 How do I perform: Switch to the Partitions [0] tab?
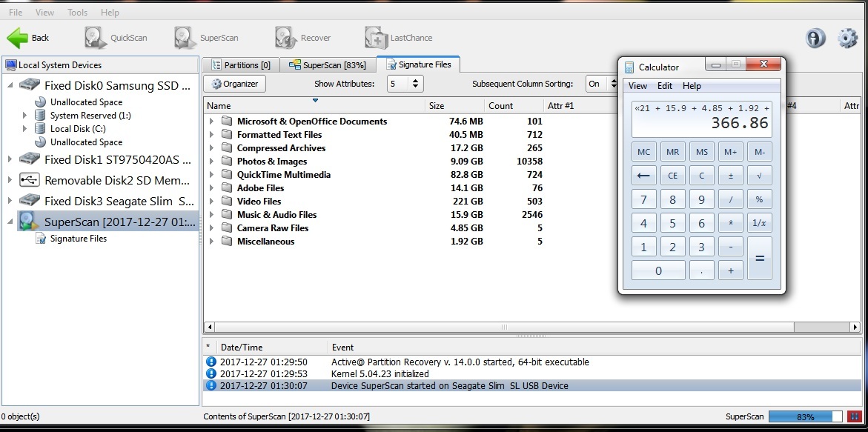[241, 64]
